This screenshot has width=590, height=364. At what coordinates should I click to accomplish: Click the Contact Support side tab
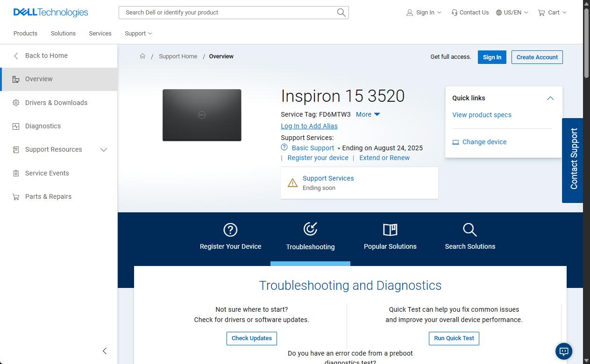tap(573, 161)
